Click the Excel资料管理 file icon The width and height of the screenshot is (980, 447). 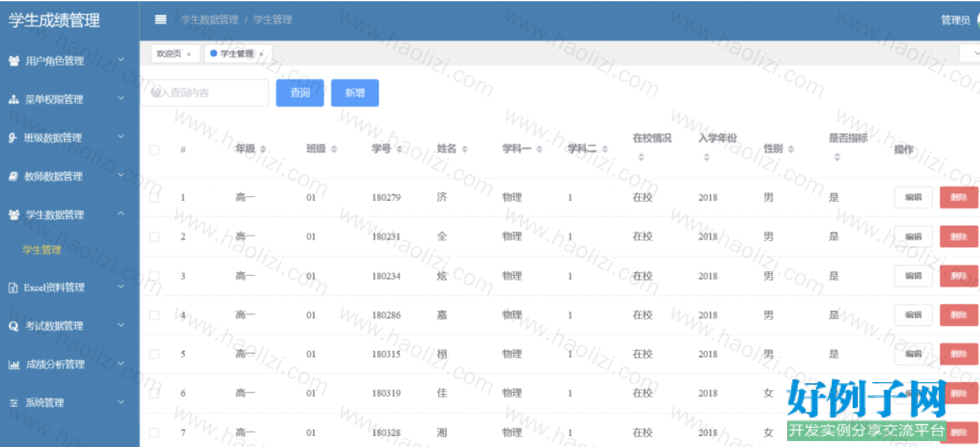tap(13, 288)
